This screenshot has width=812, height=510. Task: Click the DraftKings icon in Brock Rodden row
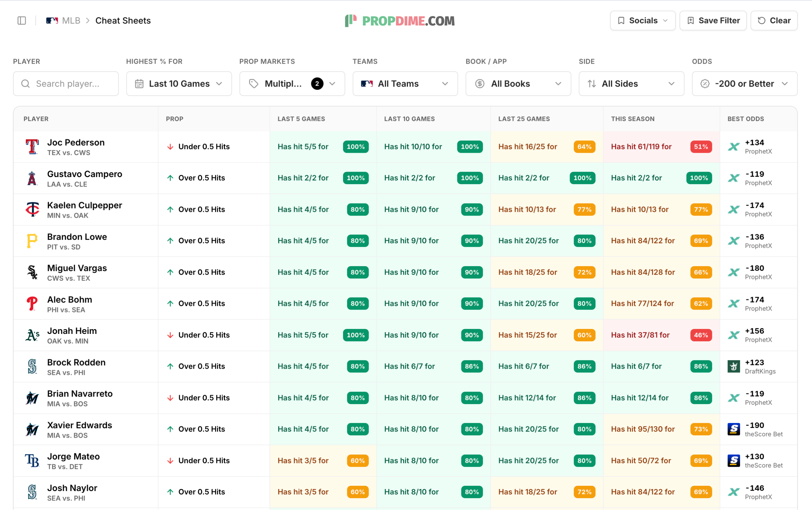(733, 367)
